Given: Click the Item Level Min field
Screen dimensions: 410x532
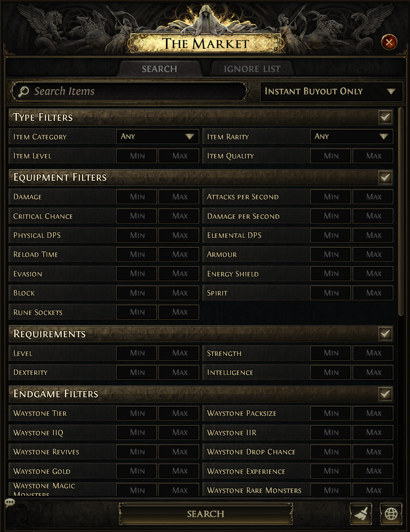Looking at the screenshot, I should pyautogui.click(x=137, y=156).
